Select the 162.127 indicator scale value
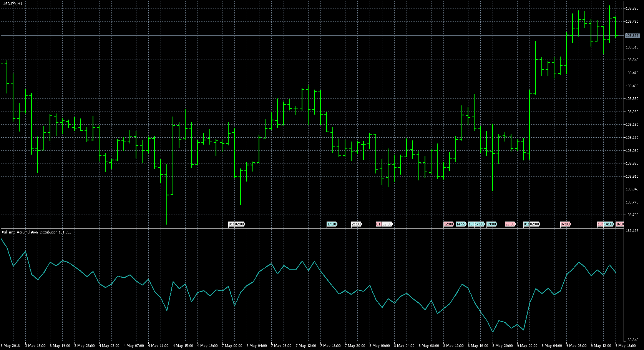Screen dimensions: 644x350 pyautogui.click(x=632, y=231)
